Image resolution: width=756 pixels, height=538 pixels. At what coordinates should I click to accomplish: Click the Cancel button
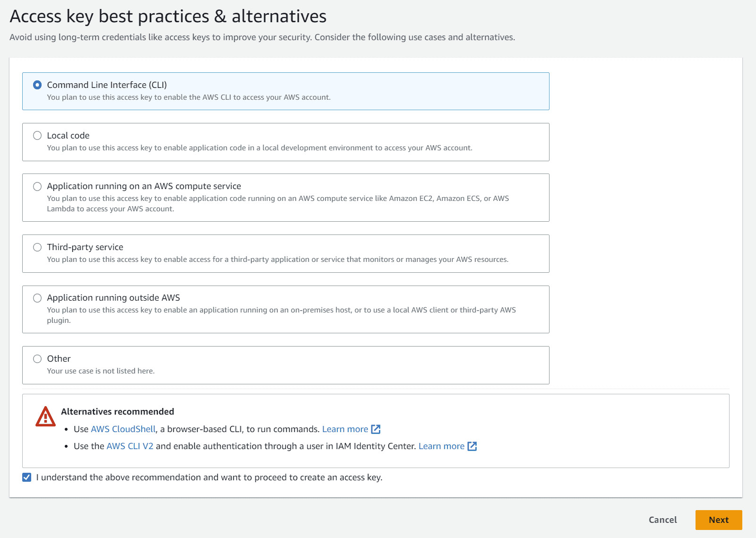[662, 520]
